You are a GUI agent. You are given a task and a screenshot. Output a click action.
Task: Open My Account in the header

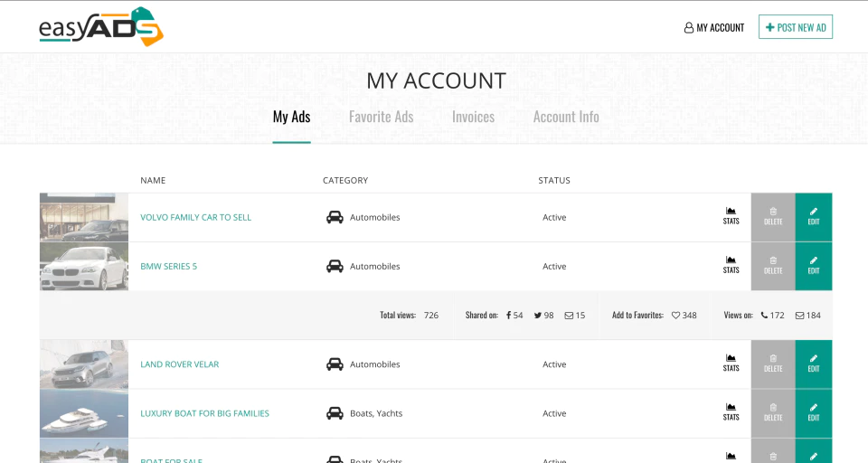point(714,28)
